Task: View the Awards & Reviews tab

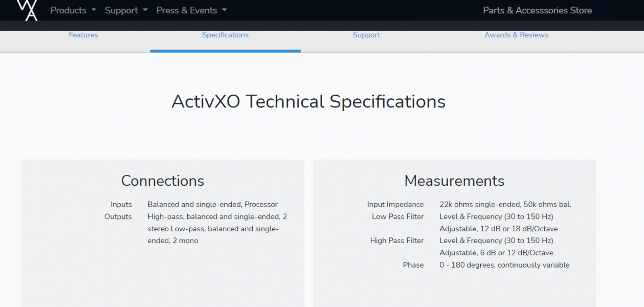Action: pos(516,35)
